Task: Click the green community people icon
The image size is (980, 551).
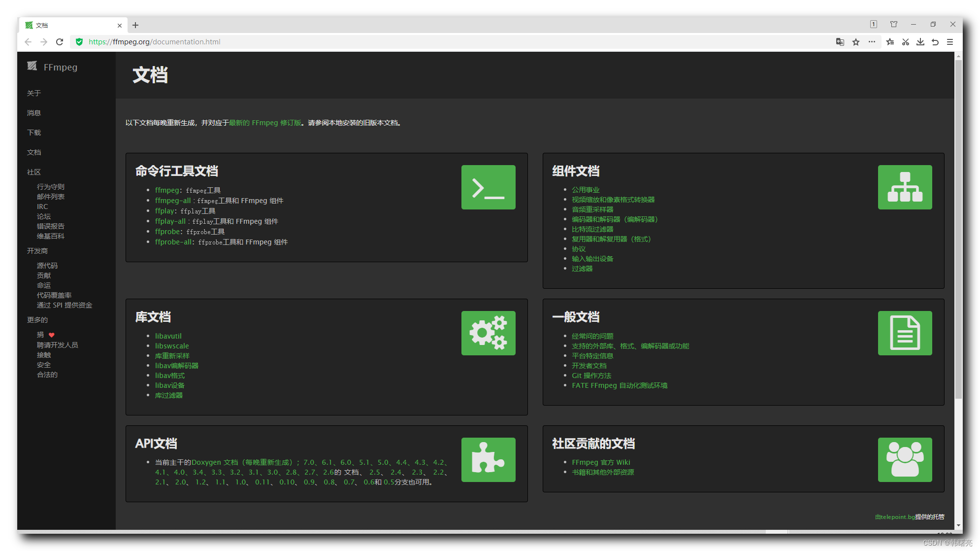Action: [905, 460]
